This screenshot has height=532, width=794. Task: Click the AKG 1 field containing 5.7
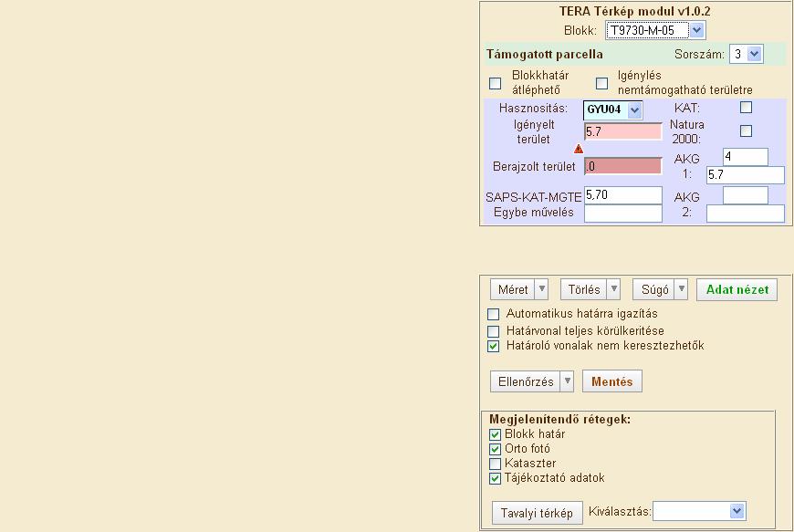pos(746,175)
